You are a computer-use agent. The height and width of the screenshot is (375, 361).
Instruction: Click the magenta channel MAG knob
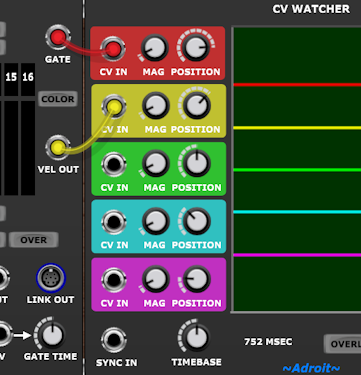pyautogui.click(x=156, y=279)
